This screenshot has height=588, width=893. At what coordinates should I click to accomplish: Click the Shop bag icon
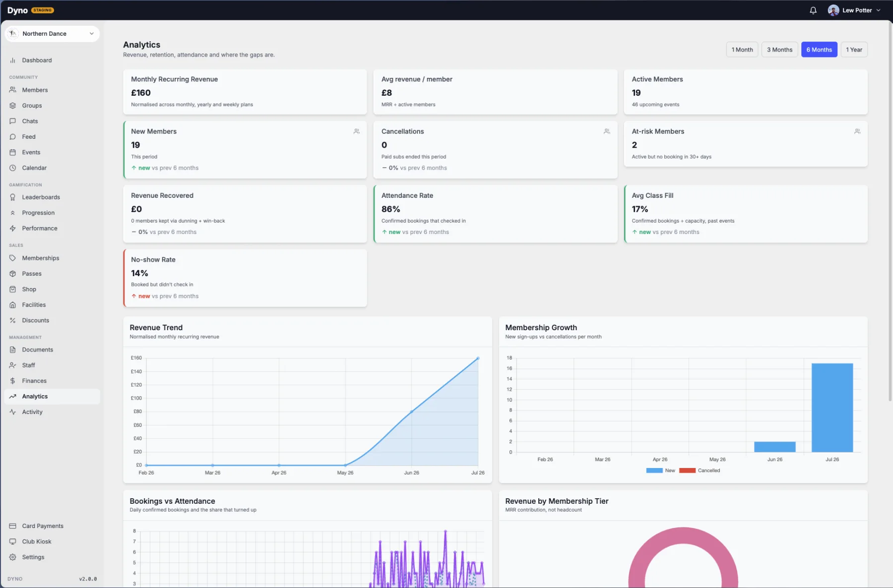point(13,290)
